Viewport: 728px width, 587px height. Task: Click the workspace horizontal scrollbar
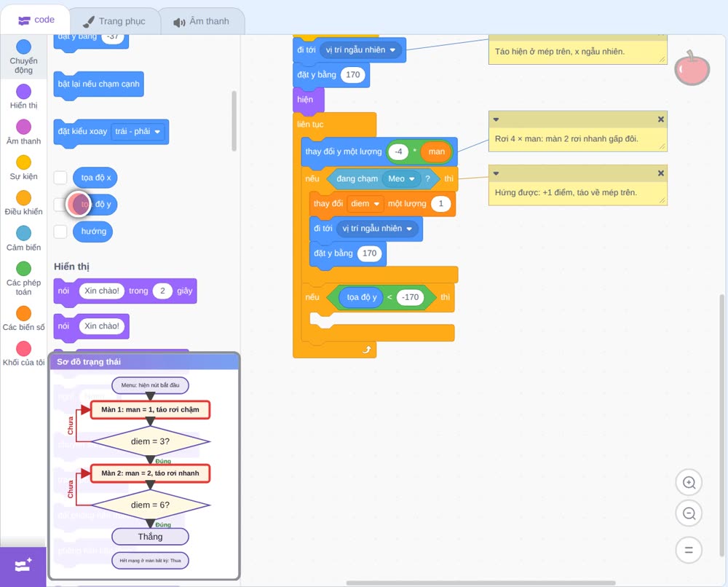pyautogui.click(x=480, y=583)
